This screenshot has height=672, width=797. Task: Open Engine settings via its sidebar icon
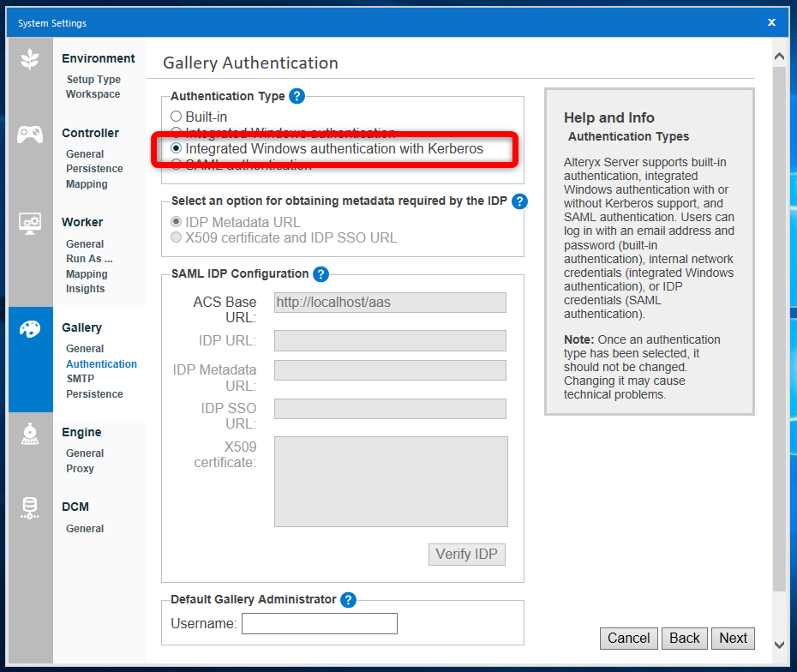coord(30,434)
